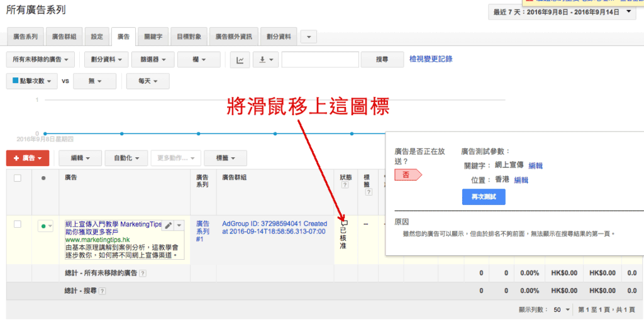Open the 無 comparison metric dropdown
The height and width of the screenshot is (334, 644).
pos(94,81)
